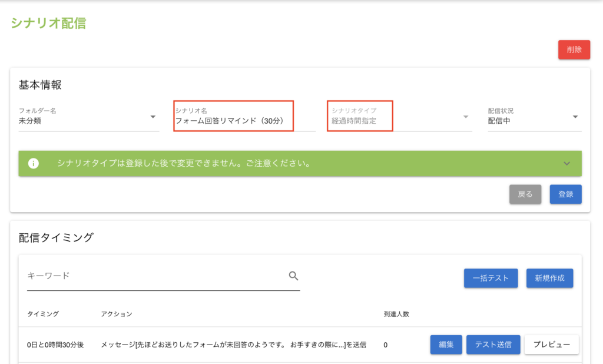Select the メッセージ action text in row

[233, 345]
